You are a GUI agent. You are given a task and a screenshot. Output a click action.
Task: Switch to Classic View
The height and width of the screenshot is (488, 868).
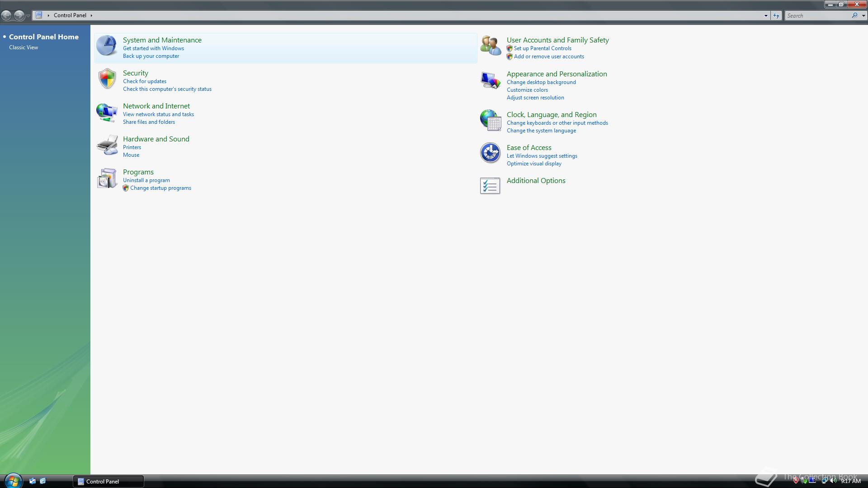pos(24,47)
